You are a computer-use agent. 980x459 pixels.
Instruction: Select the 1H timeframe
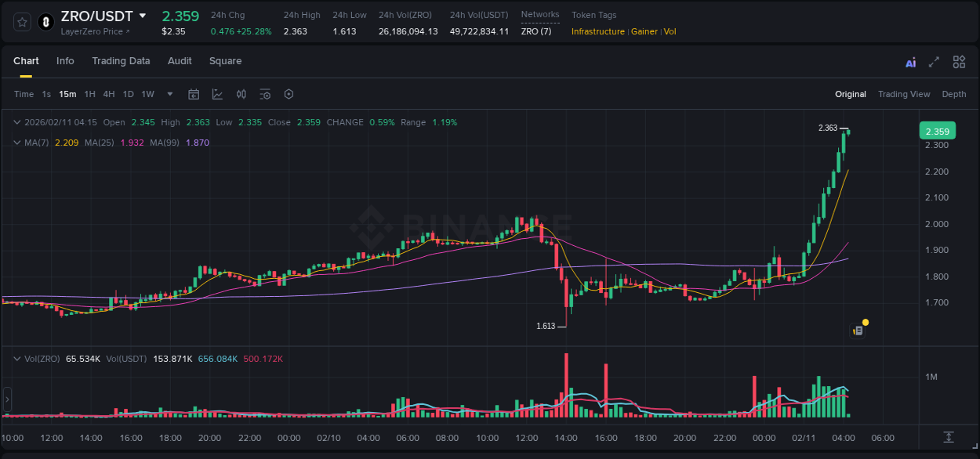coord(89,94)
